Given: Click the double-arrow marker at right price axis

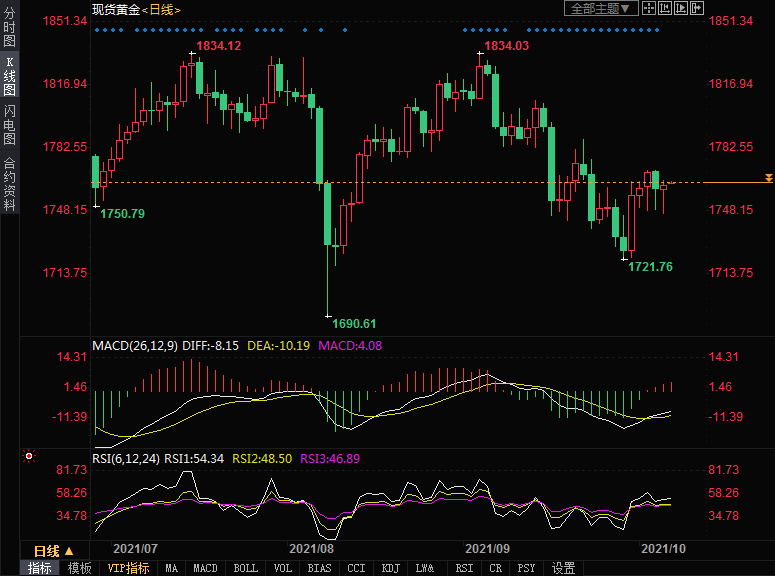Looking at the screenshot, I should click(767, 178).
